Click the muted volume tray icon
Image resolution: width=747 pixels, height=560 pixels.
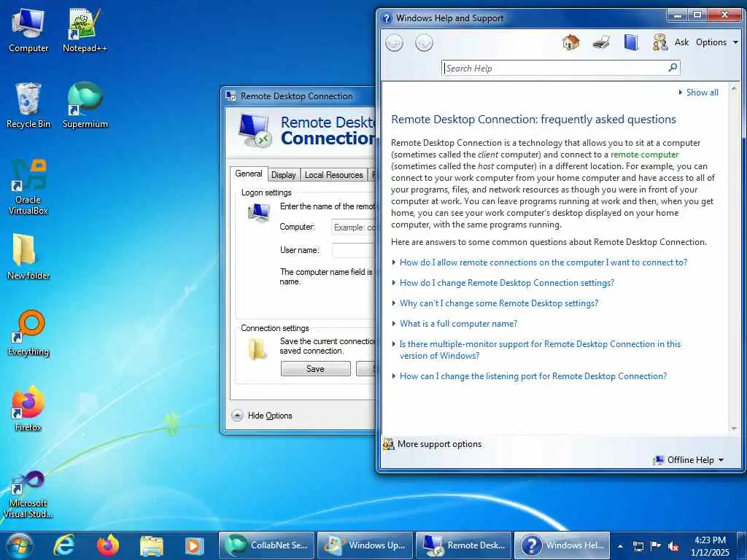click(x=673, y=546)
